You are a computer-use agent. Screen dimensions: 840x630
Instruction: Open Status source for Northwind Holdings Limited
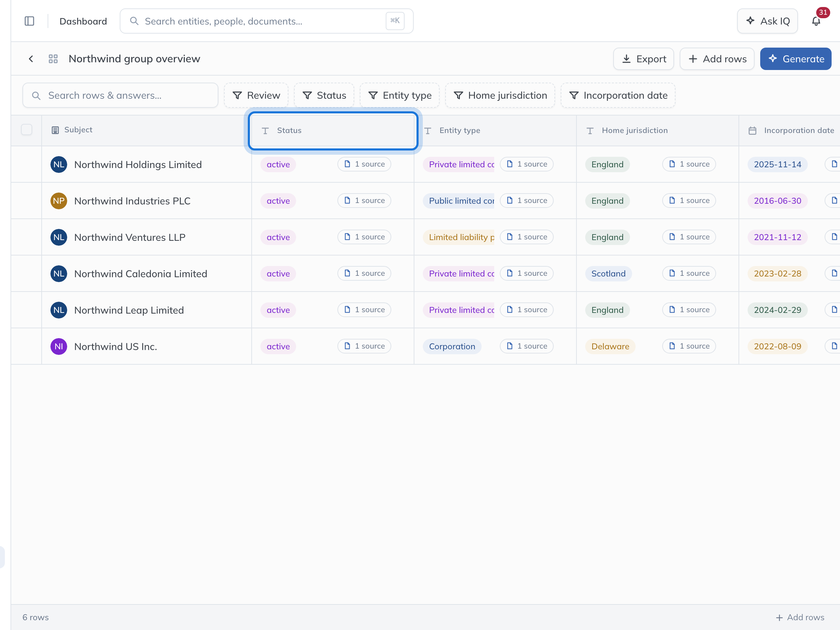click(x=364, y=164)
